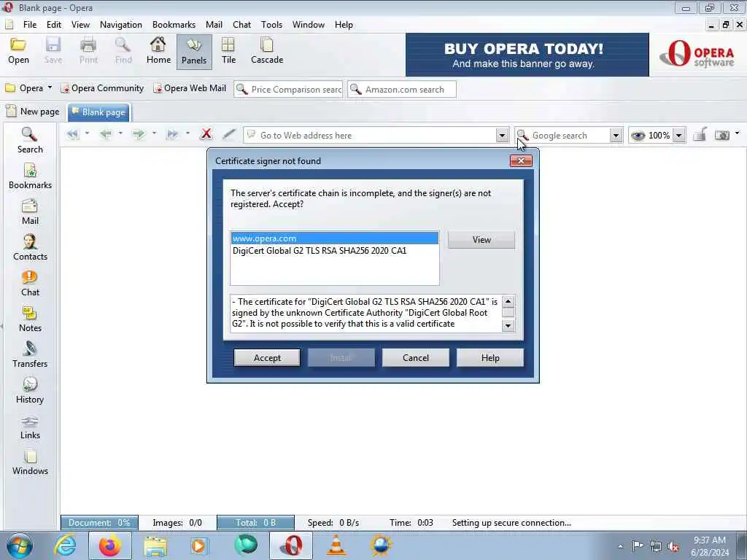Open the Windows Start menu

pyautogui.click(x=20, y=545)
